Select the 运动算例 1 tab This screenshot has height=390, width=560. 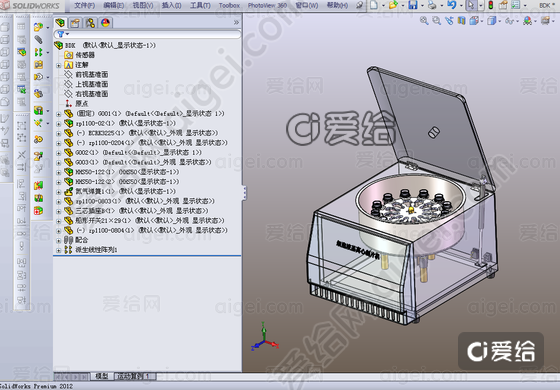[135, 376]
